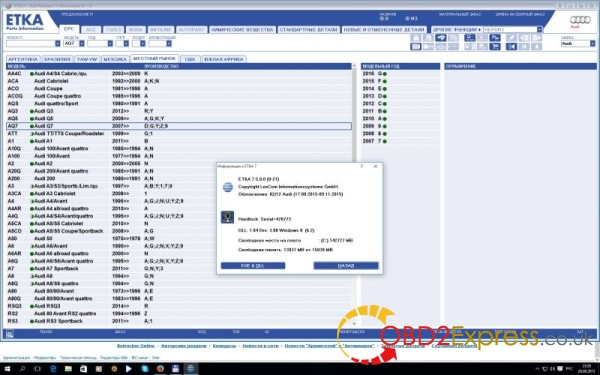
Task: Close the ETKA 7 information dialog
Action: tap(375, 166)
